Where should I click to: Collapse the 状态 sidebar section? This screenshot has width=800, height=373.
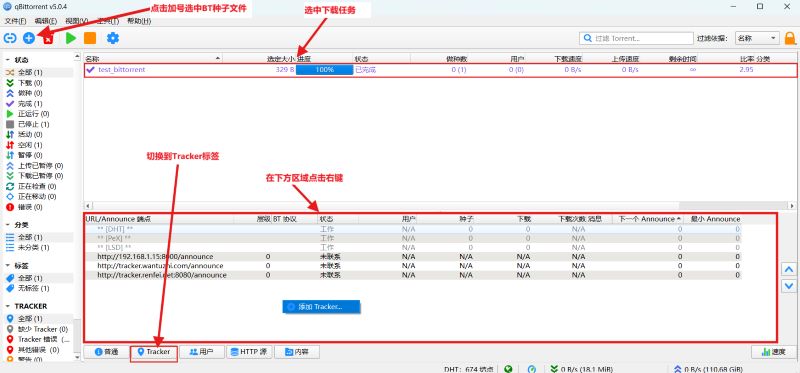click(x=8, y=60)
